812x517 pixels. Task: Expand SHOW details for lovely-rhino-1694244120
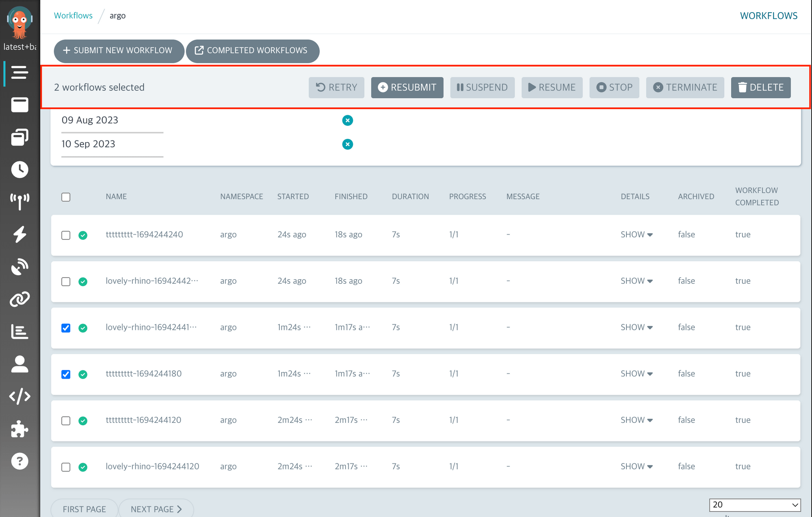pyautogui.click(x=637, y=466)
